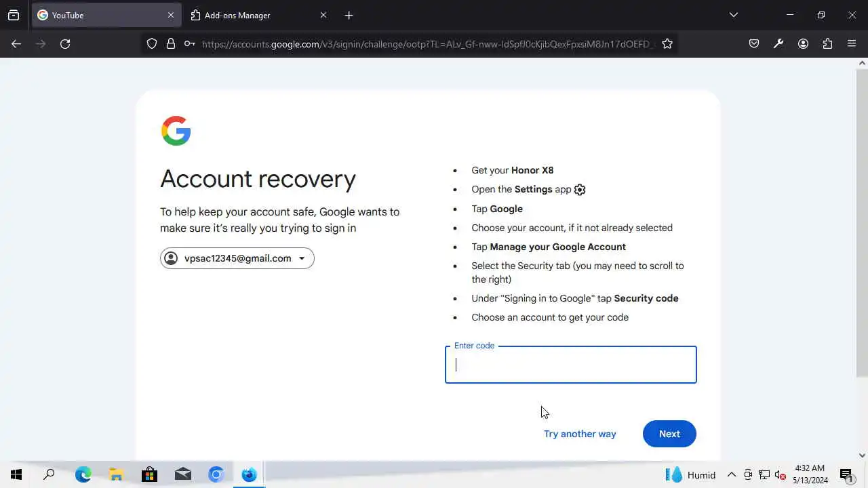Open network status tray icon
Screen dimensions: 868x488
coord(764,474)
